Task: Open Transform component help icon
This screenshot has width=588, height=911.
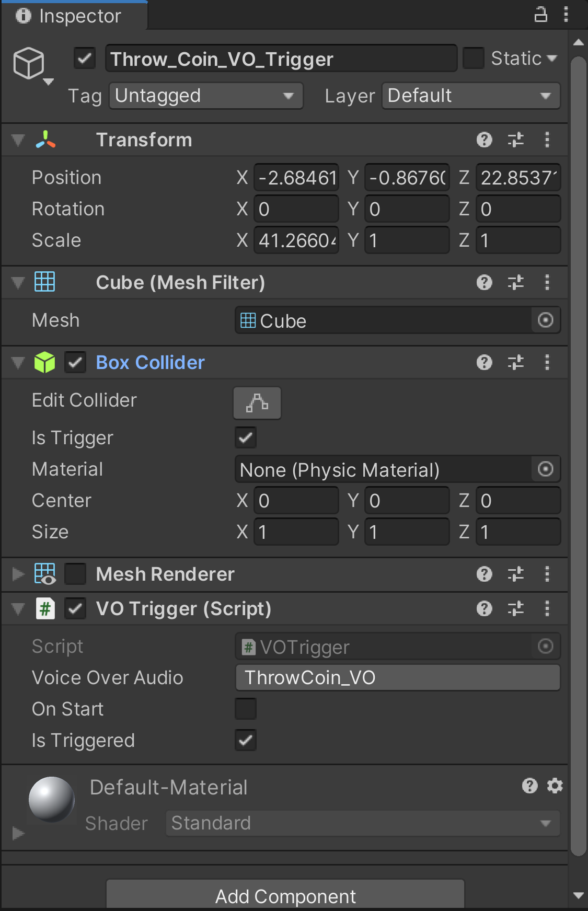Action: tap(484, 140)
